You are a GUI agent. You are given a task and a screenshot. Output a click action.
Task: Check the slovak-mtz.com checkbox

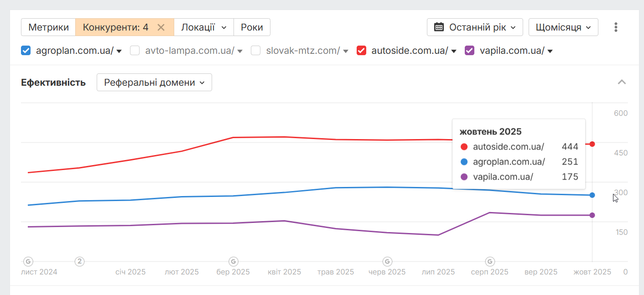pos(256,51)
